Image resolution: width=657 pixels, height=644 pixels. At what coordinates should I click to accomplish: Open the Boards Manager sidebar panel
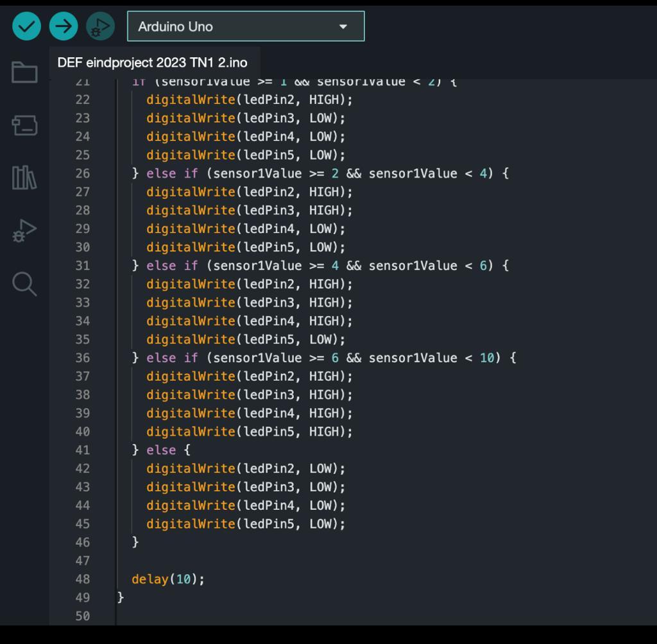coord(24,125)
